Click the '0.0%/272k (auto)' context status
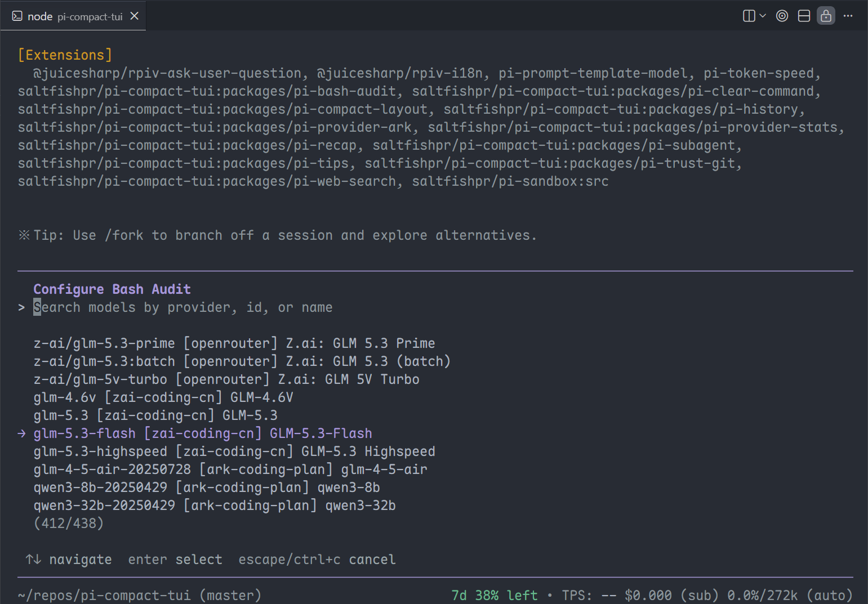Screen dimensions: 868x604 790,596
